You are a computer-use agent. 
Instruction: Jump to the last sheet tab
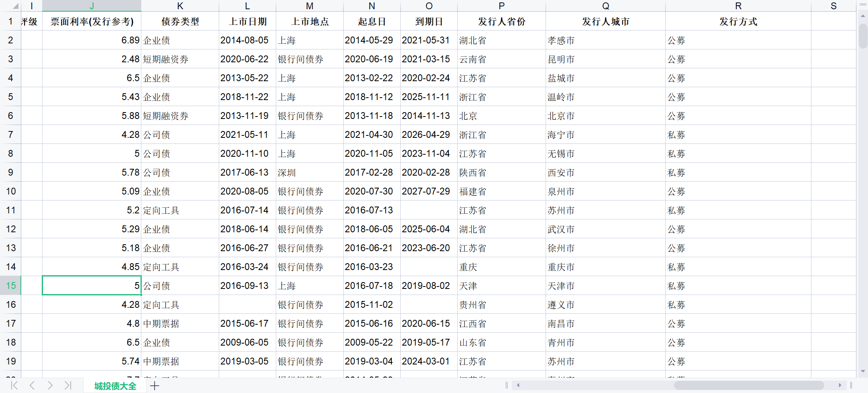click(68, 386)
